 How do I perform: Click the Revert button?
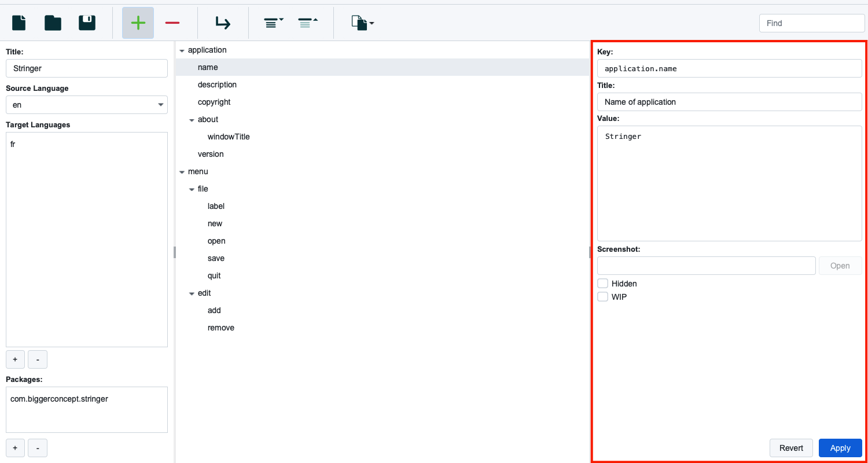(x=791, y=448)
